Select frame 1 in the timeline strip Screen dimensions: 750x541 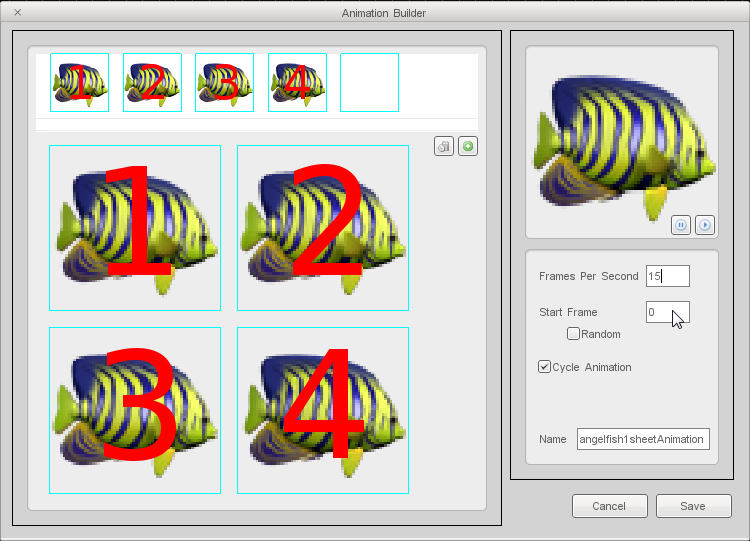pos(79,82)
